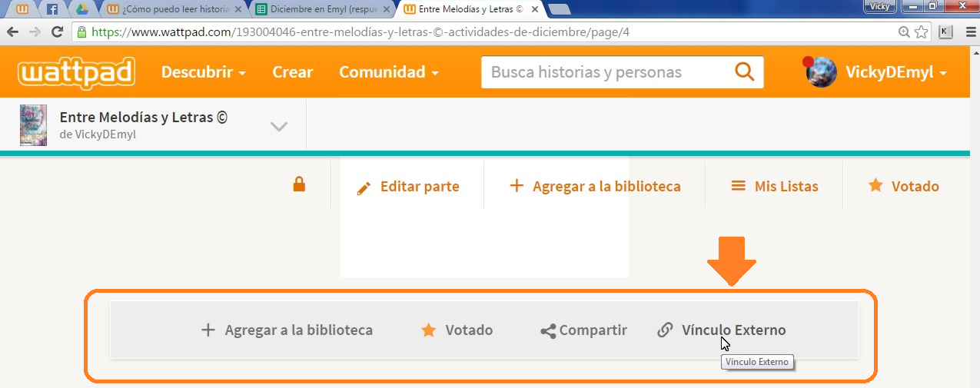Open the VickyDEmyl account dropdown

coord(895,72)
